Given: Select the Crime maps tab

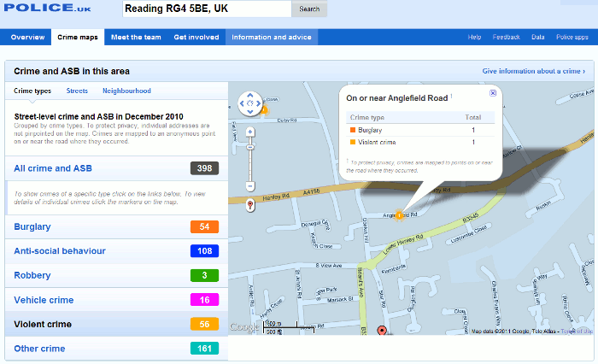Looking at the screenshot, I should tap(78, 37).
